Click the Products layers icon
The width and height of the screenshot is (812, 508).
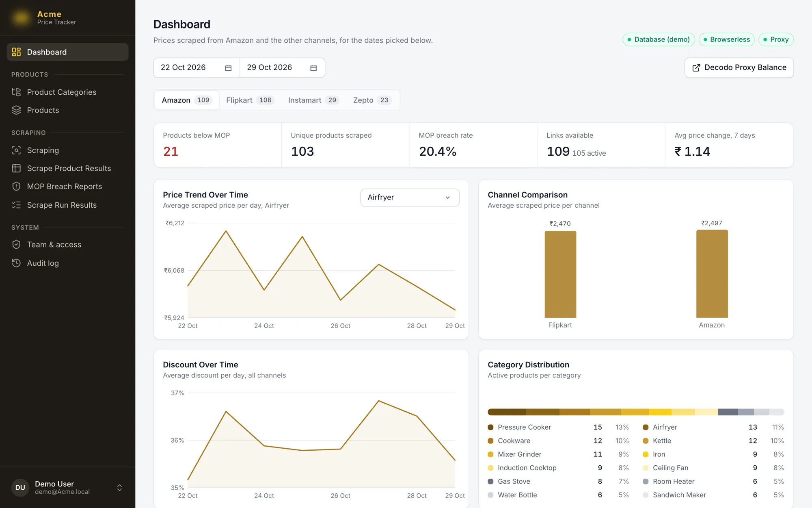16,110
